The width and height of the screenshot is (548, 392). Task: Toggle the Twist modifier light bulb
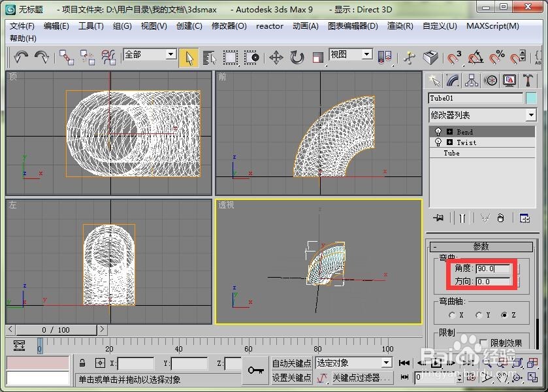tap(438, 142)
